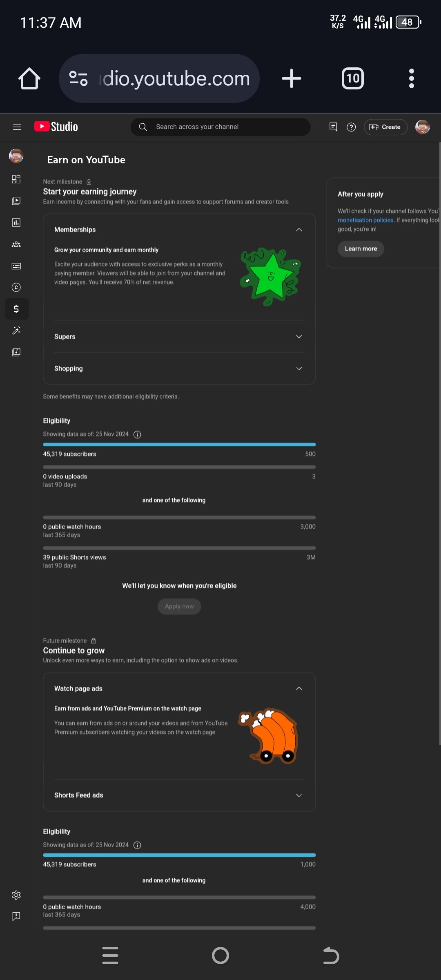Click the YouTube Studio logo
The width and height of the screenshot is (441, 980).
tap(56, 127)
